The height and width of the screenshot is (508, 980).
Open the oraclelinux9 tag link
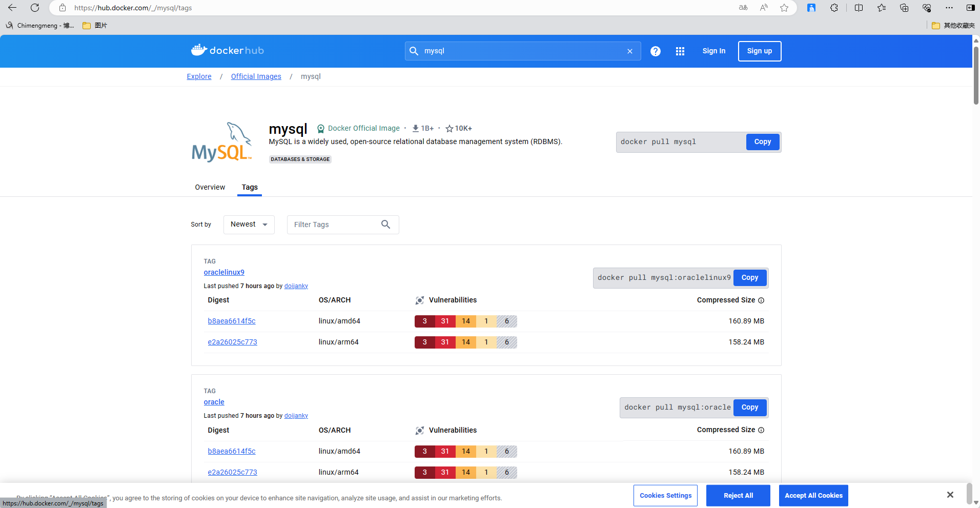(x=224, y=272)
